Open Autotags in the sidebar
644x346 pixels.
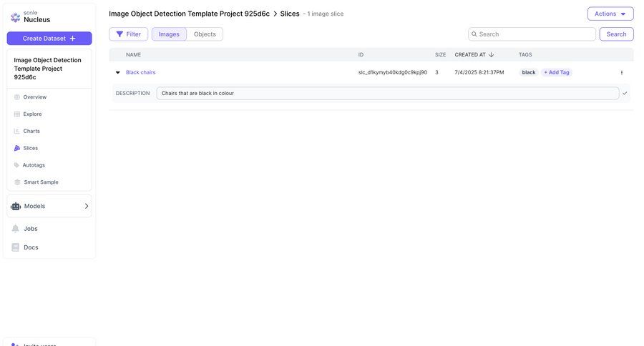pyautogui.click(x=34, y=165)
